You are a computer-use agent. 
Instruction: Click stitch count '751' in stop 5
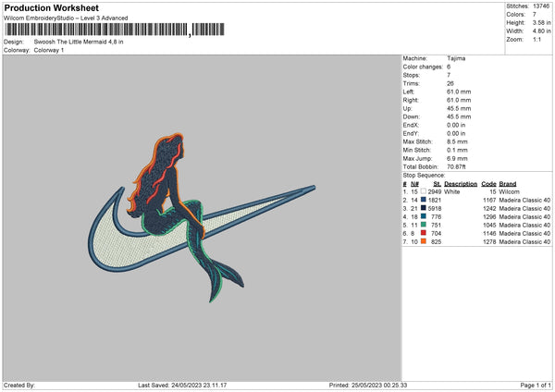pyautogui.click(x=436, y=225)
